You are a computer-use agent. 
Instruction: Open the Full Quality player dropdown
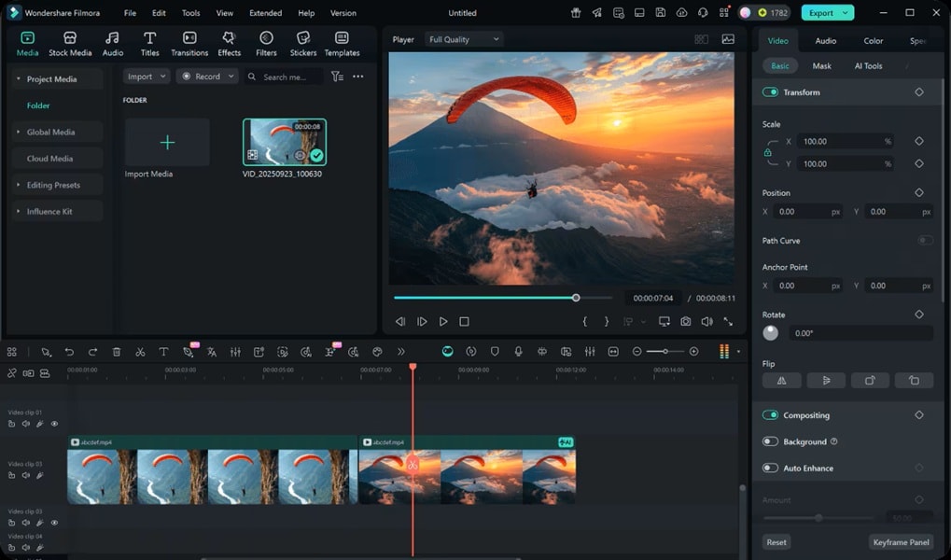464,39
